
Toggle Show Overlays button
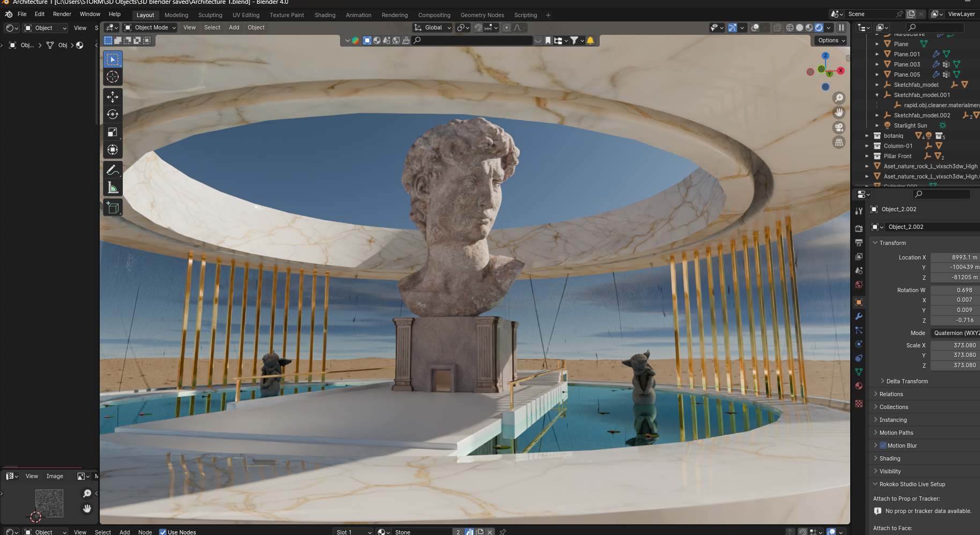coord(755,27)
